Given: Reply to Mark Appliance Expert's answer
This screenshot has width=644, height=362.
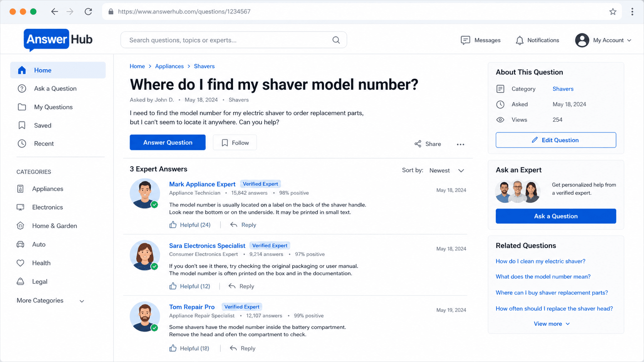Looking at the screenshot, I should [243, 225].
